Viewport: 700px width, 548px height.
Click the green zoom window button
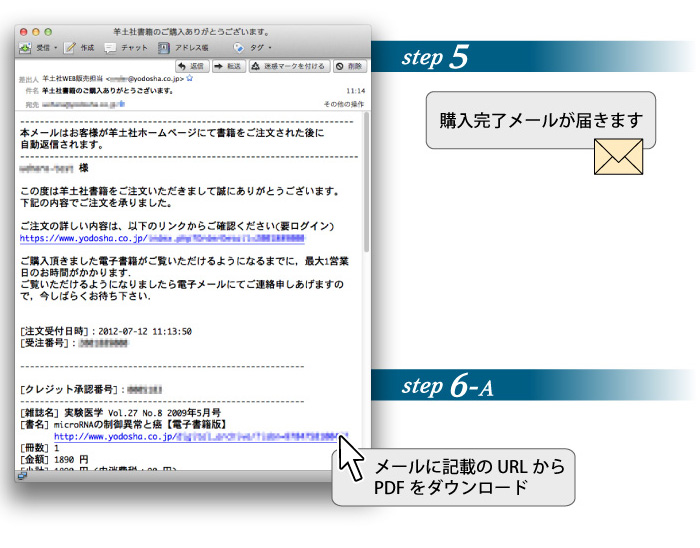(51, 32)
